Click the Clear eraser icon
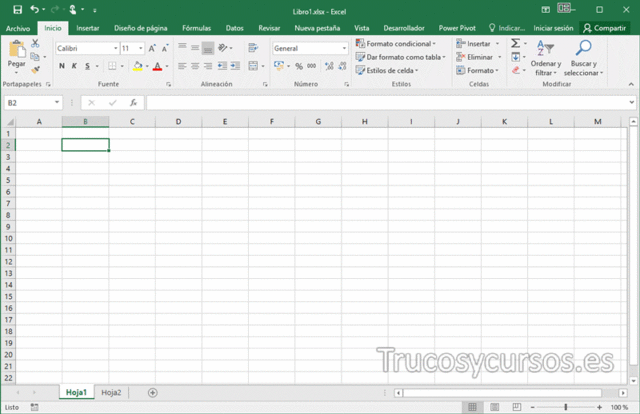The width and height of the screenshot is (640, 414). tap(516, 70)
